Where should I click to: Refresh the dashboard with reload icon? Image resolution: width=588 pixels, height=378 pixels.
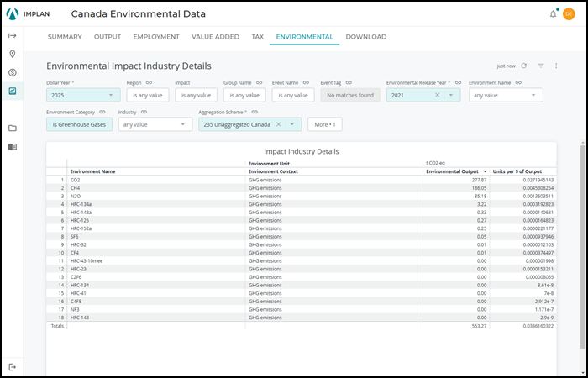pos(524,66)
